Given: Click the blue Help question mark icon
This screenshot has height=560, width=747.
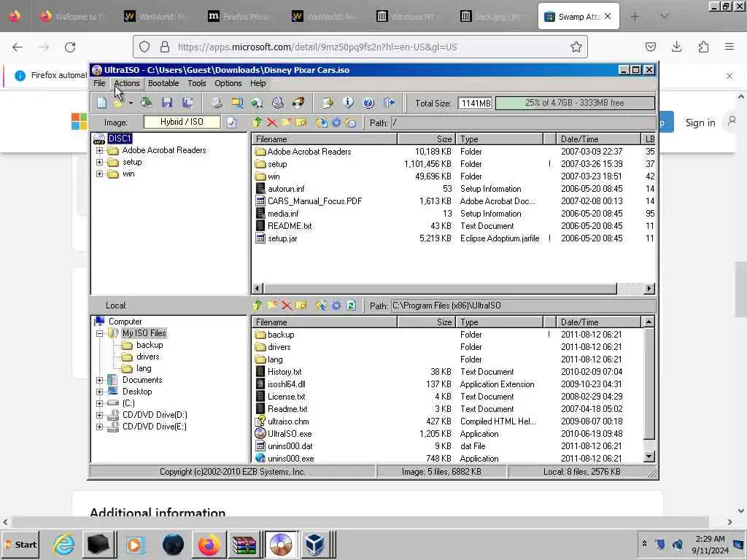Looking at the screenshot, I should pyautogui.click(x=368, y=102).
